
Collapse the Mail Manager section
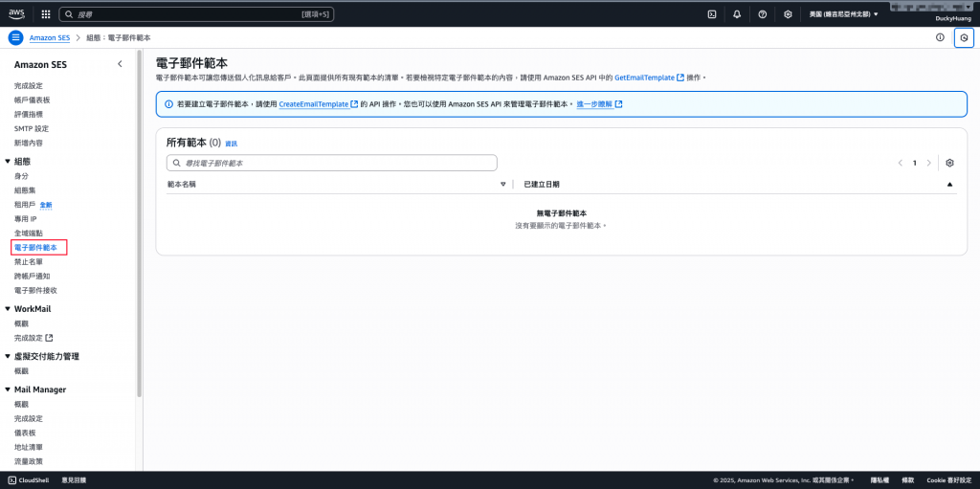pyautogui.click(x=8, y=389)
